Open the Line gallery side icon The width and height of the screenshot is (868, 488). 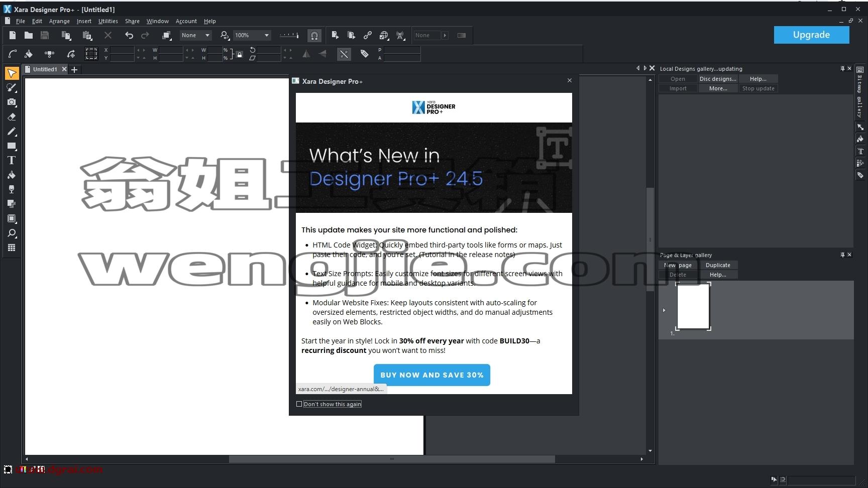tap(860, 127)
